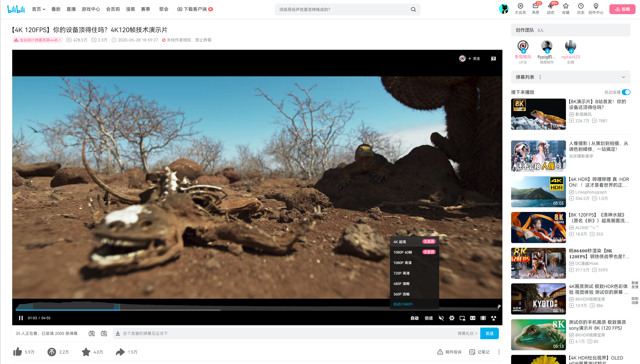
Task: Switch to widescreen mode icon
Action: (473, 318)
